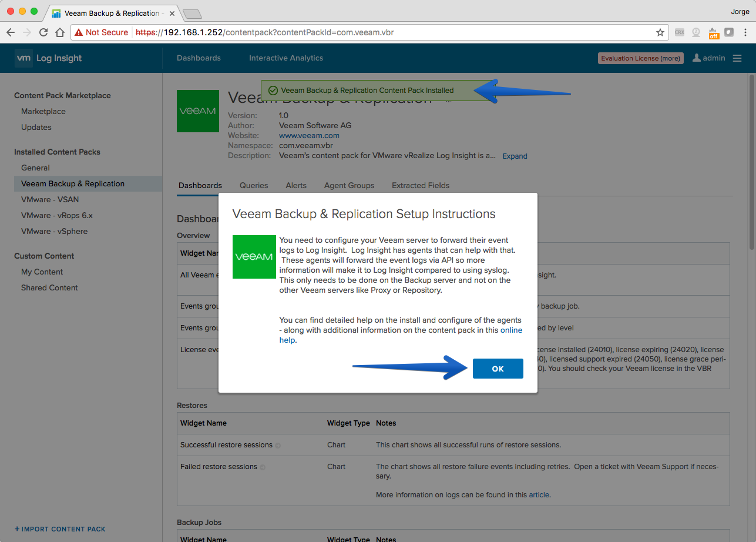Bookmark this page with the star icon
Viewport: 756px width, 542px height.
coord(660,32)
